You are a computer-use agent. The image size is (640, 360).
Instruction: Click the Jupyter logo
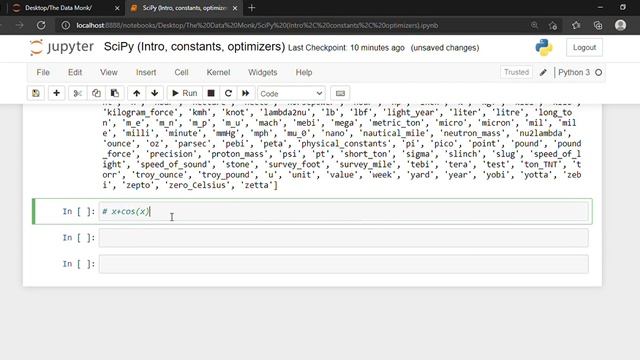tap(62, 47)
